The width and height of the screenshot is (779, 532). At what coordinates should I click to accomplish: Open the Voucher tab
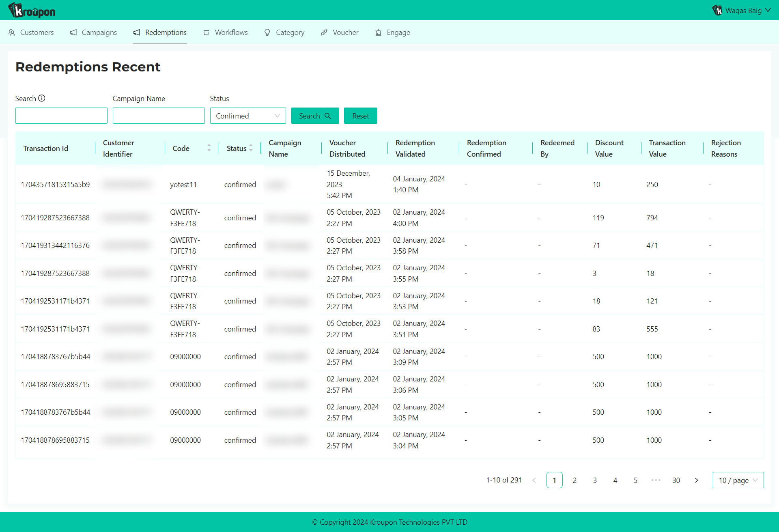point(340,32)
